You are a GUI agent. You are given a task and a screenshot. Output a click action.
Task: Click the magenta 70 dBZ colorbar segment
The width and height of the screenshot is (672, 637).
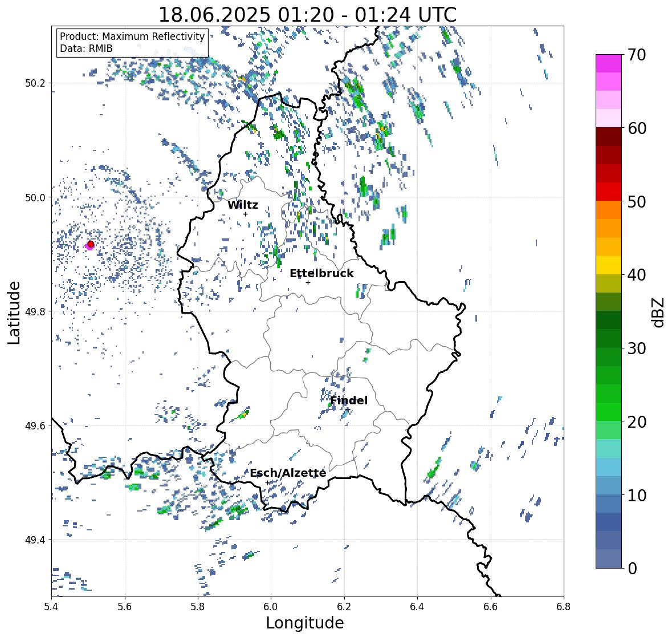click(x=609, y=63)
